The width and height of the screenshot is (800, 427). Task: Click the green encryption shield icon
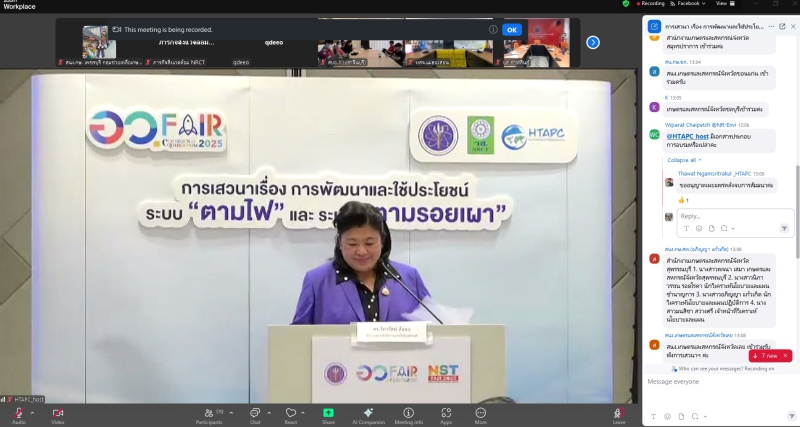626,4
